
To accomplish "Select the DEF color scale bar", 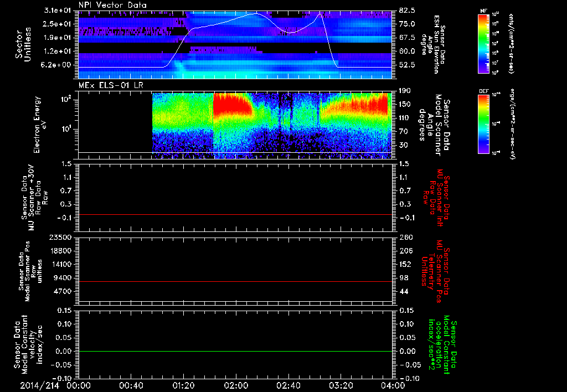I will [483, 124].
